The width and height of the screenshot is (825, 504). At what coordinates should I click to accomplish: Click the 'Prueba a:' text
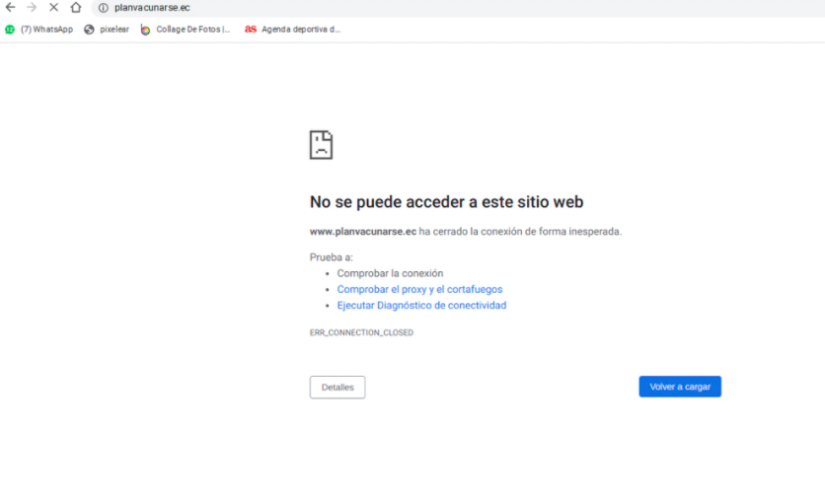tap(331, 257)
